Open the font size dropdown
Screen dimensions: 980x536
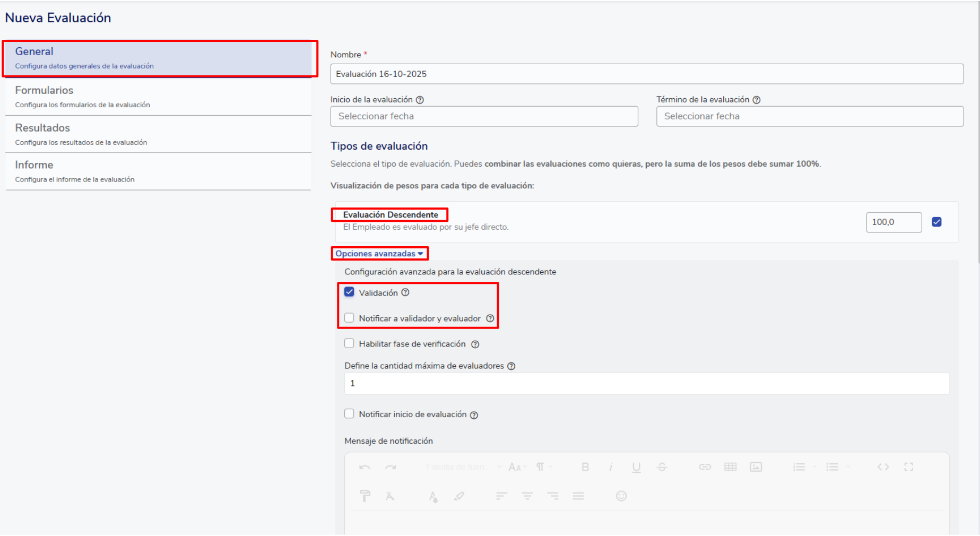point(517,467)
